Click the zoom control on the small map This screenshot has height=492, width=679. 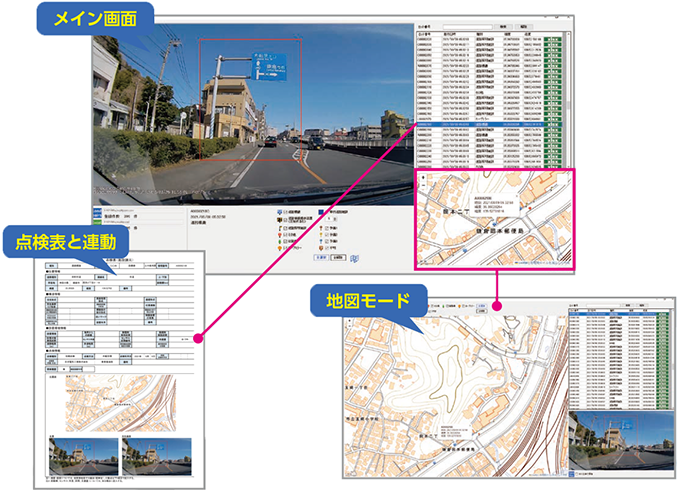coord(421,178)
